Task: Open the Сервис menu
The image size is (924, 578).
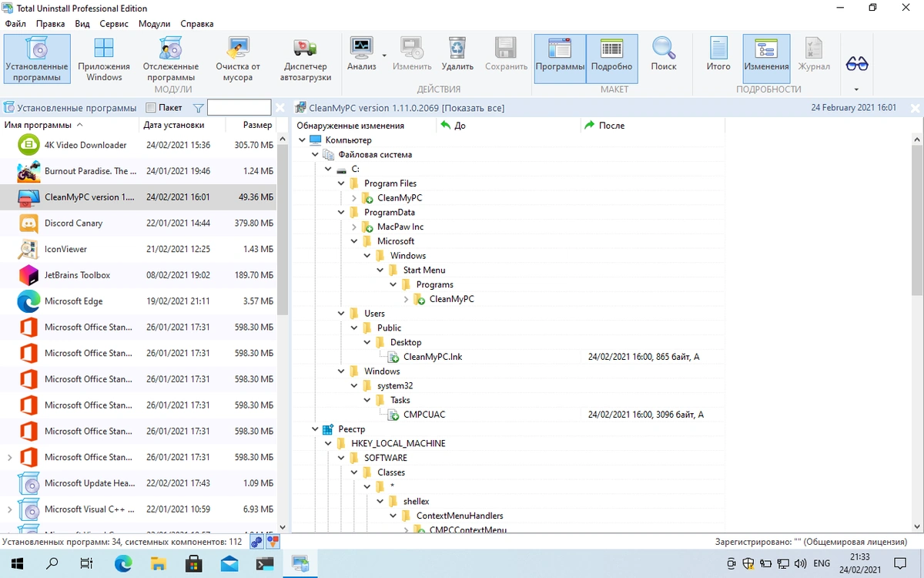Action: 114,24
